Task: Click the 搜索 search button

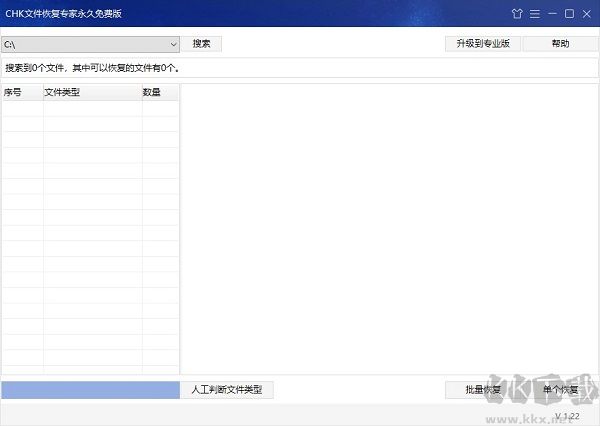Action: coord(201,44)
